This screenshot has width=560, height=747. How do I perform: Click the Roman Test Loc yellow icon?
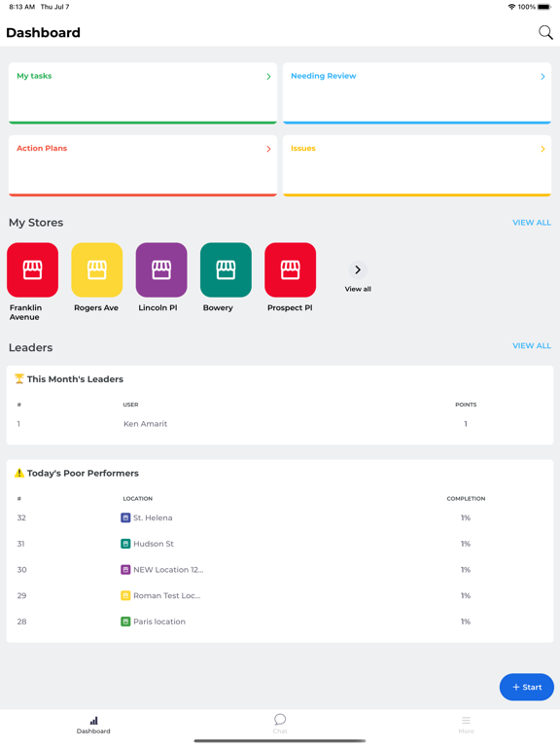[x=125, y=595]
